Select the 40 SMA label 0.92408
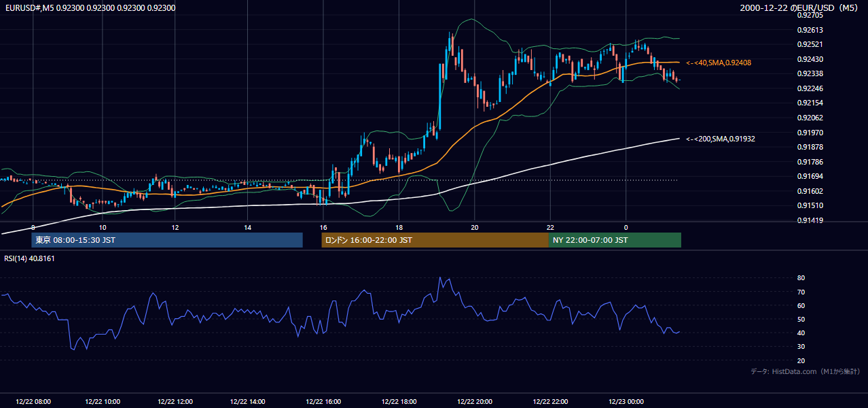This screenshot has height=408, width=868. click(719, 63)
